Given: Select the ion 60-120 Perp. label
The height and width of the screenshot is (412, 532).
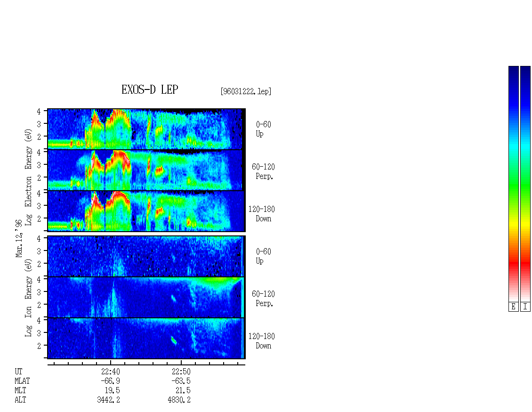Looking at the screenshot, I should click(263, 299).
